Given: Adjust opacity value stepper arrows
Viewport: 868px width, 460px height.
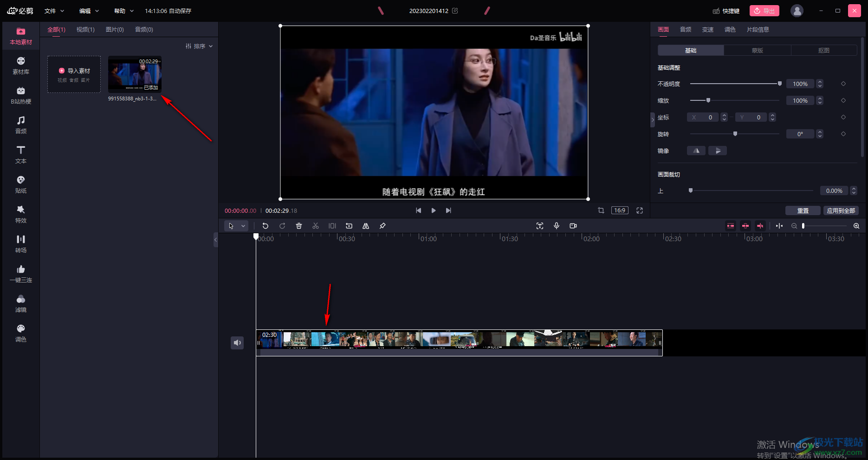Looking at the screenshot, I should (x=820, y=84).
